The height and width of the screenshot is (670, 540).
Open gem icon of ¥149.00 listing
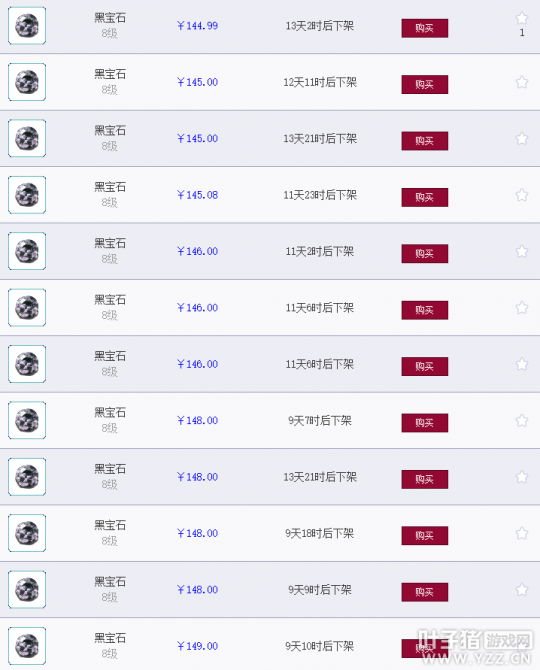(27, 646)
